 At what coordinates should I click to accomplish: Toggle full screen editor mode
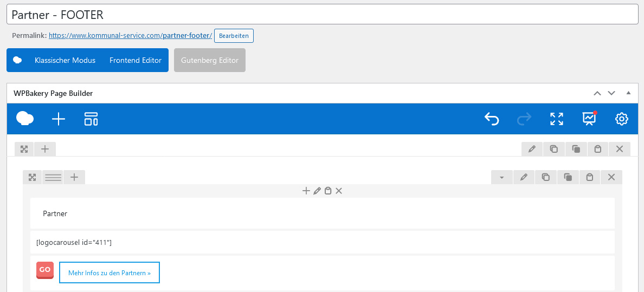(x=557, y=119)
